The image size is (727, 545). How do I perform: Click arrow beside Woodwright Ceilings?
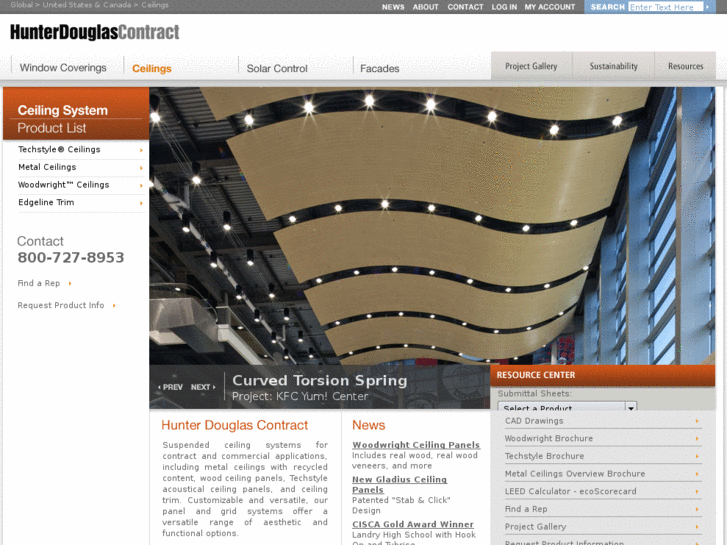point(141,186)
